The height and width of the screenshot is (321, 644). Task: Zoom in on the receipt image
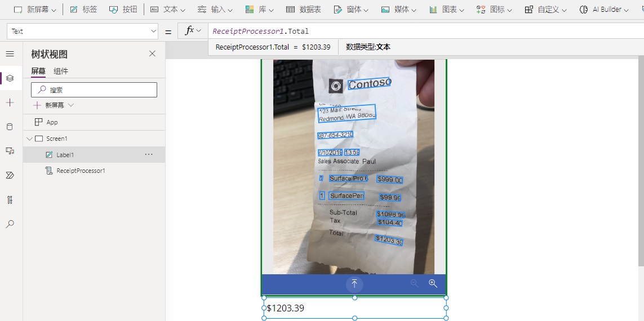click(x=433, y=284)
